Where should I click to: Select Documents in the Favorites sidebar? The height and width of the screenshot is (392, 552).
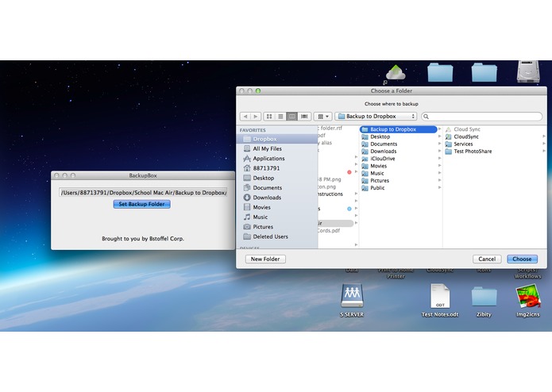277,188
